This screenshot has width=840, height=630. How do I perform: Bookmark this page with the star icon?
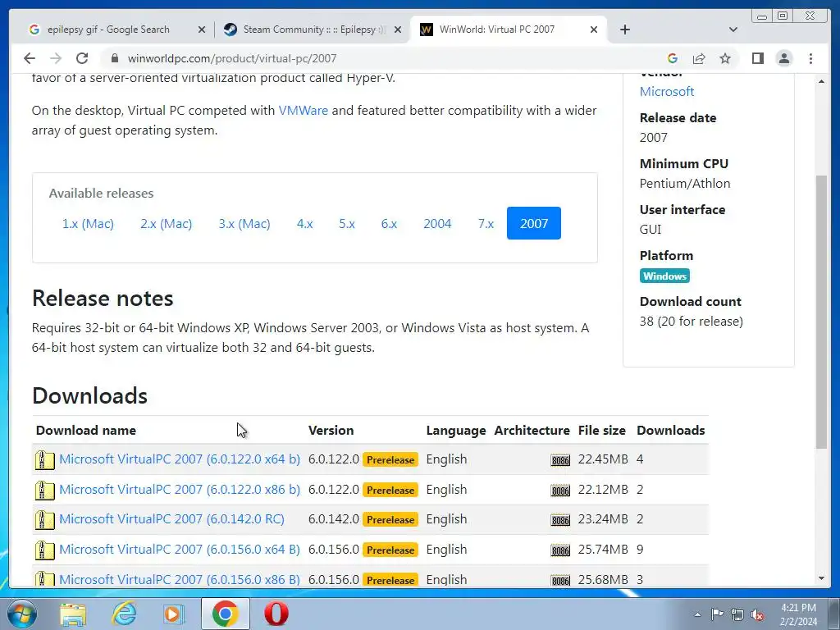click(x=725, y=58)
